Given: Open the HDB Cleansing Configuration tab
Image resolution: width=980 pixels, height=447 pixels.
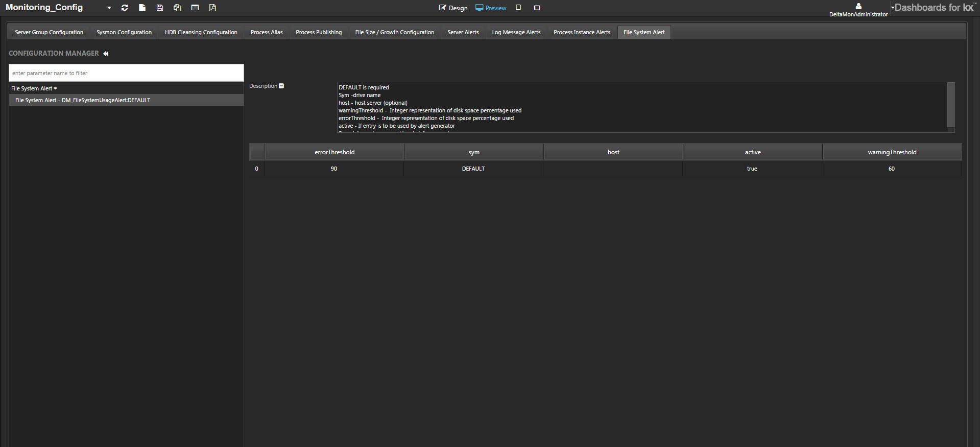Looking at the screenshot, I should coord(201,32).
